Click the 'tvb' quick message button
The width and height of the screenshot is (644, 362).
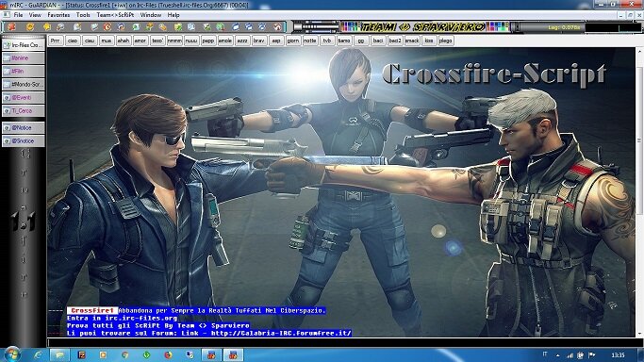(327, 41)
